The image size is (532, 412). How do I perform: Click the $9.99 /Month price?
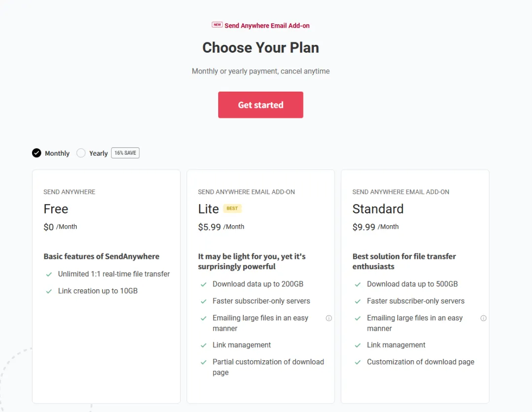tap(375, 227)
